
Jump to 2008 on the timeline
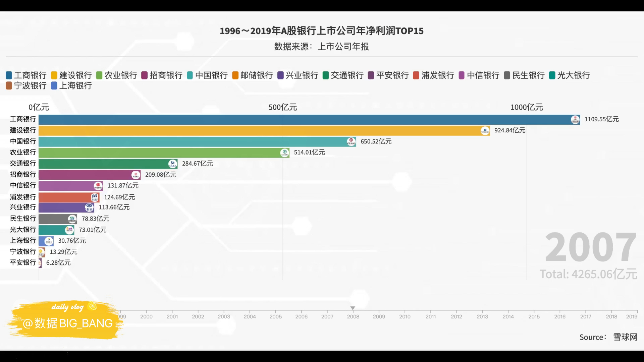point(353,316)
